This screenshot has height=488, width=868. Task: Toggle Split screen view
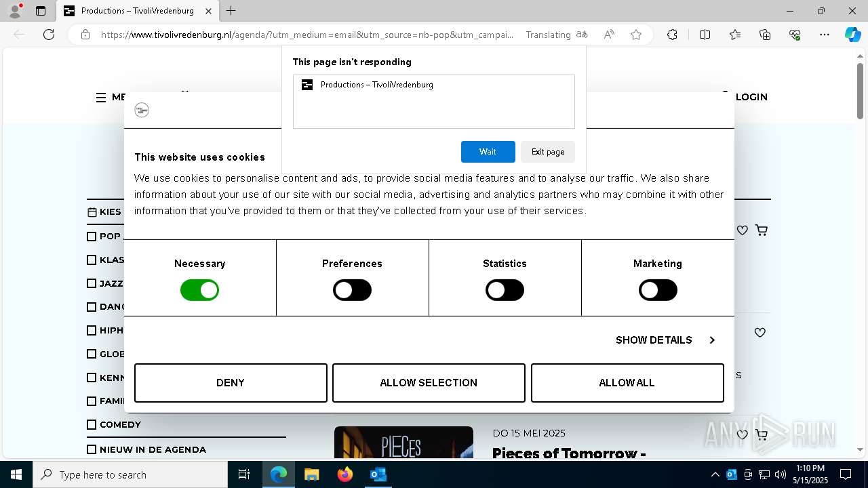click(x=705, y=35)
